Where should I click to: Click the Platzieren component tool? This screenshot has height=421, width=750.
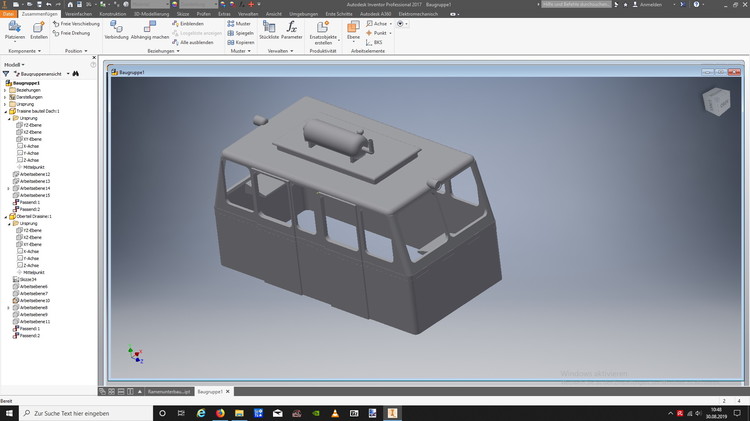[x=14, y=29]
